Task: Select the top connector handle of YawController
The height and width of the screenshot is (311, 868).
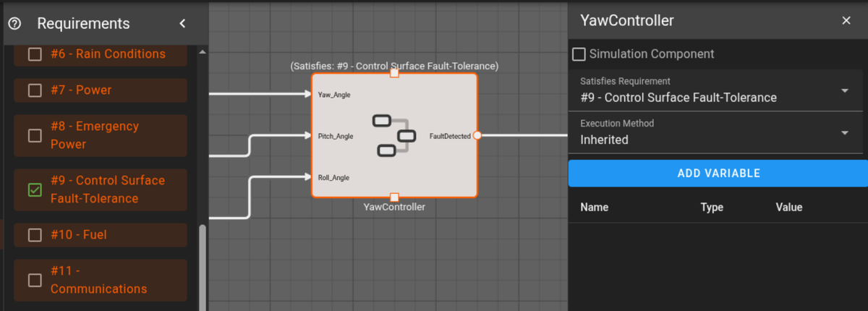Action: [394, 73]
